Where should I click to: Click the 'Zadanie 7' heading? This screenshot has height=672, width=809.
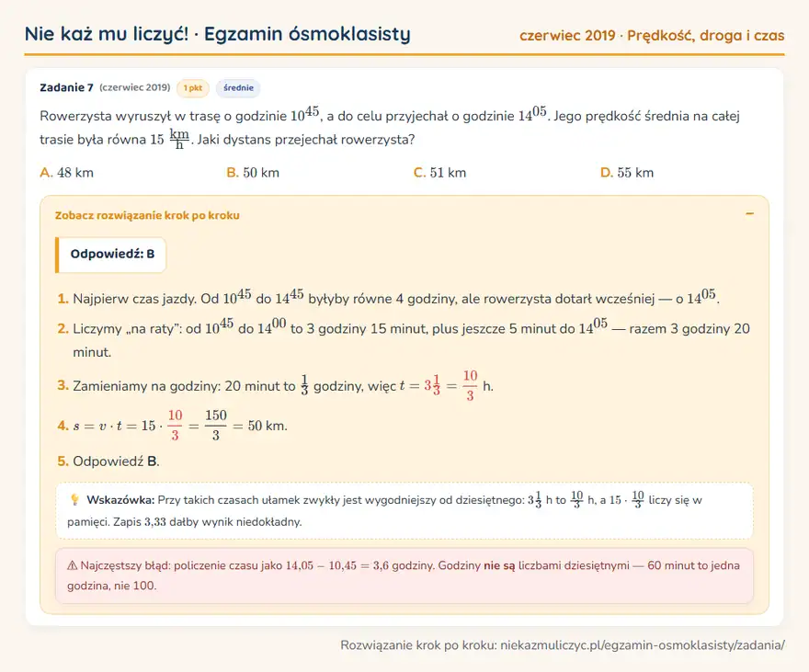[x=66, y=87]
